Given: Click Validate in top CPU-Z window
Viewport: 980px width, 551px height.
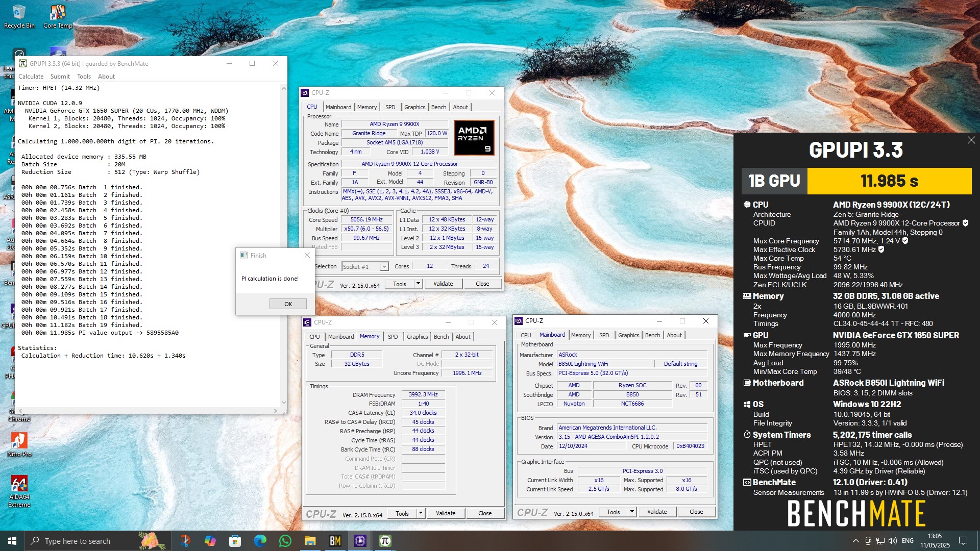Looking at the screenshot, I should pos(443,284).
